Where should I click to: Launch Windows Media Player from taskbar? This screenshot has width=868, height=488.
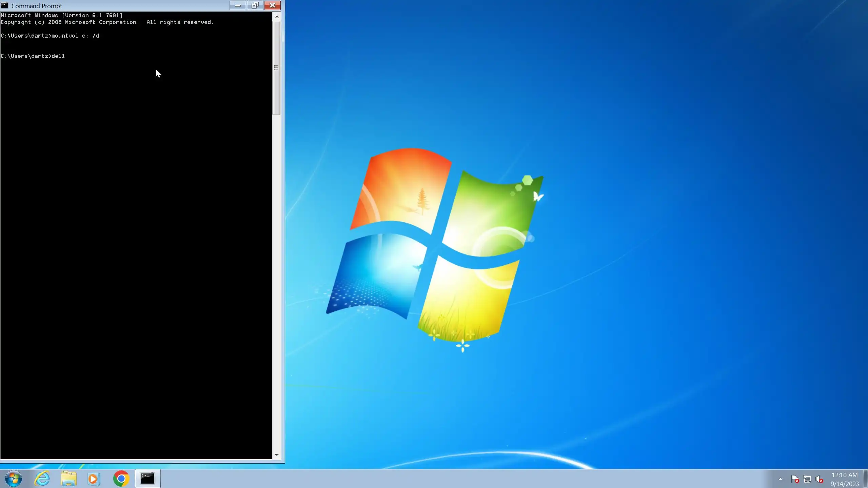tap(93, 479)
